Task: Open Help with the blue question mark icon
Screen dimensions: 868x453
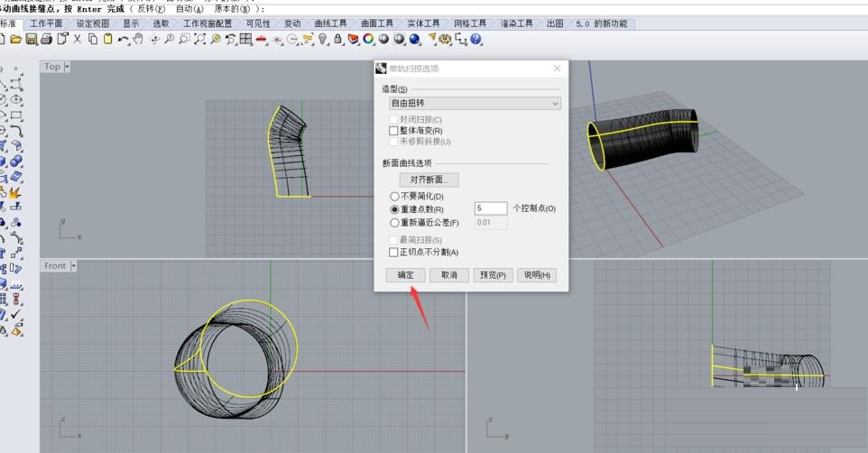Action: tap(476, 40)
